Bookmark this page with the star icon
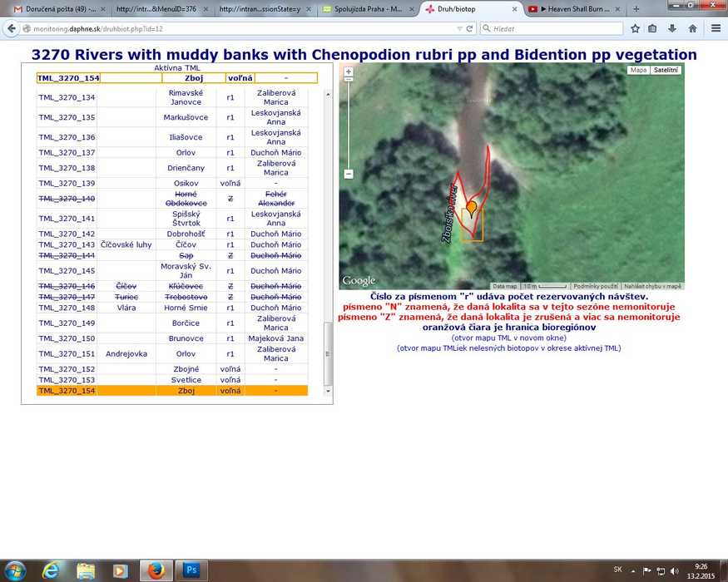 [x=635, y=29]
